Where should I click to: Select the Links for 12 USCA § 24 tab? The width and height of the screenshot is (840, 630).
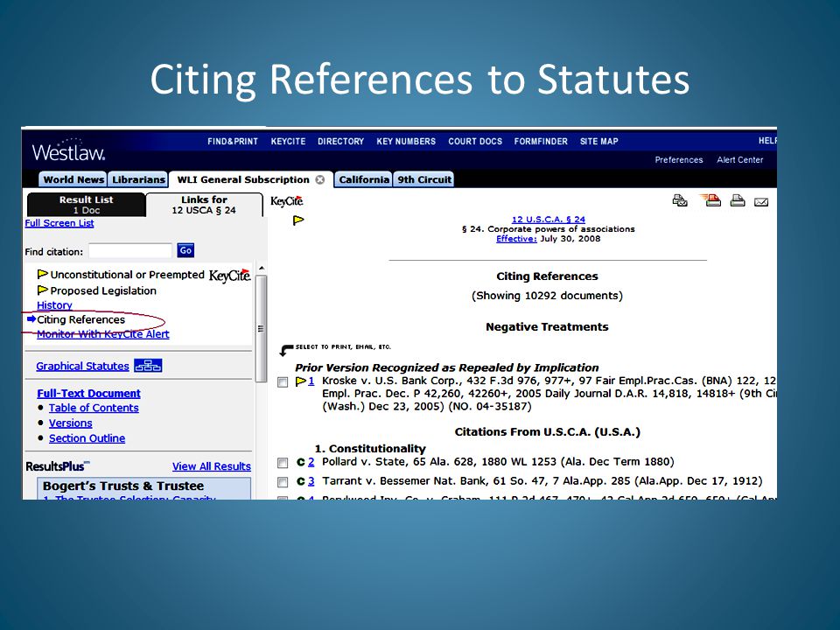(204, 205)
